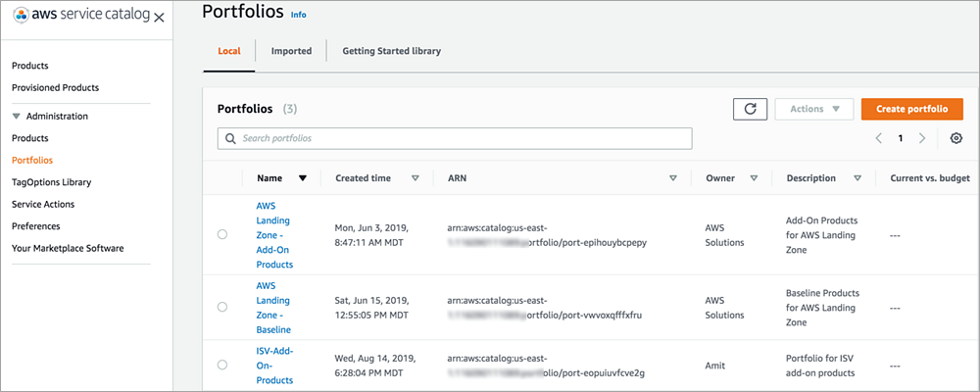Open TagOptions Library in sidebar
980x392 pixels.
coord(51,182)
